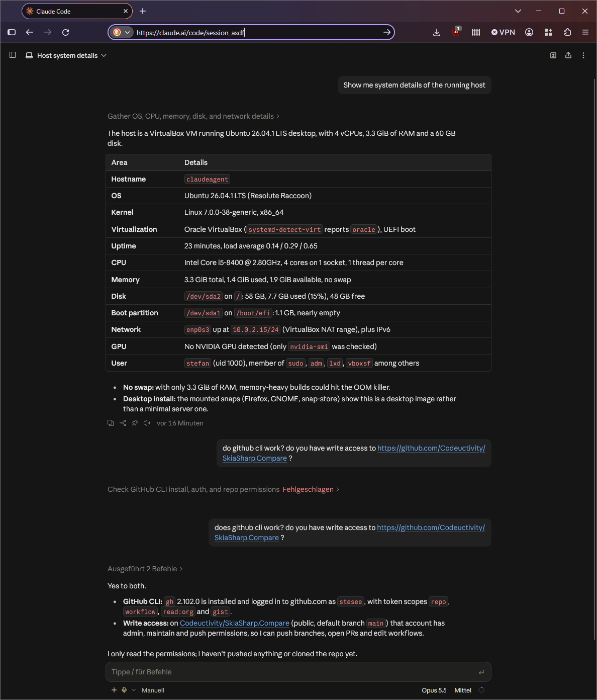
Task: Click the enp0s3 network interface label
Action: tap(197, 329)
